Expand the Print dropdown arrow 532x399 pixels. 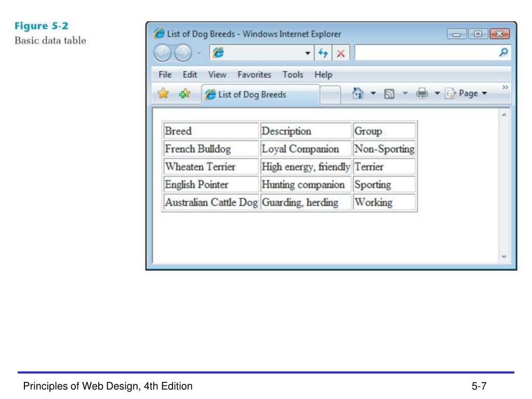(x=437, y=93)
